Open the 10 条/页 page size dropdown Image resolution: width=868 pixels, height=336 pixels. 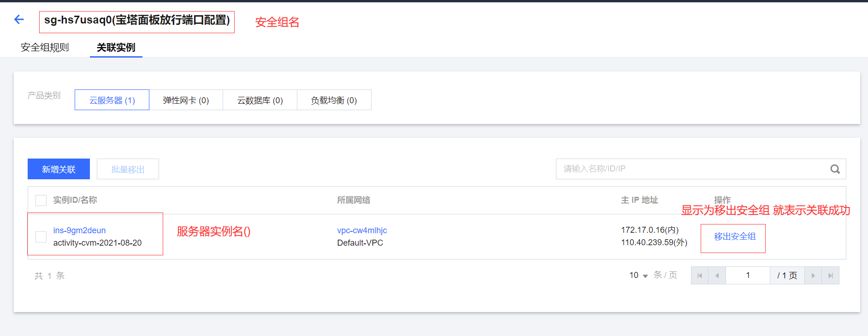(x=638, y=275)
